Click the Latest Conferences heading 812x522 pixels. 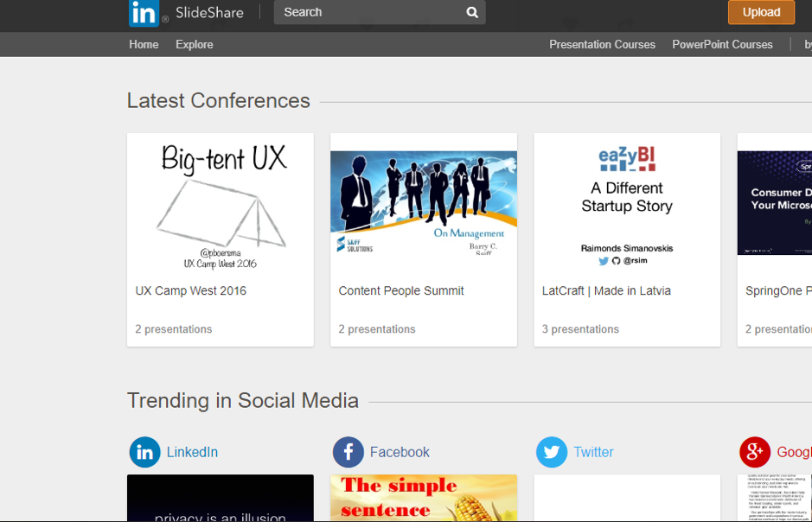pyautogui.click(x=218, y=101)
